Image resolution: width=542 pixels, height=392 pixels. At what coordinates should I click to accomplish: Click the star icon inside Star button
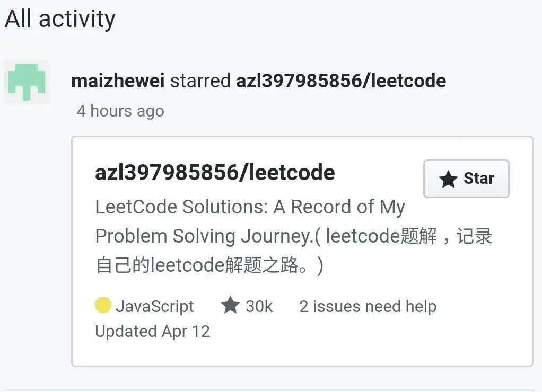[x=448, y=179]
